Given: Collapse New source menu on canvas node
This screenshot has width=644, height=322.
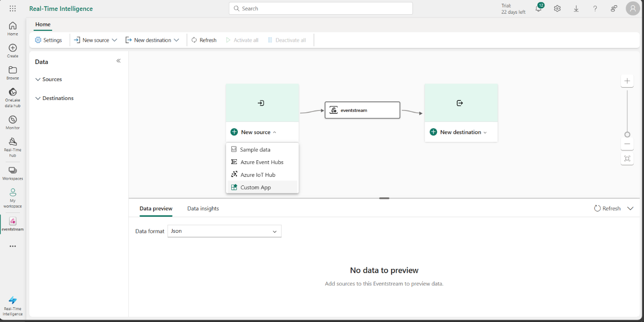Looking at the screenshot, I should [254, 132].
